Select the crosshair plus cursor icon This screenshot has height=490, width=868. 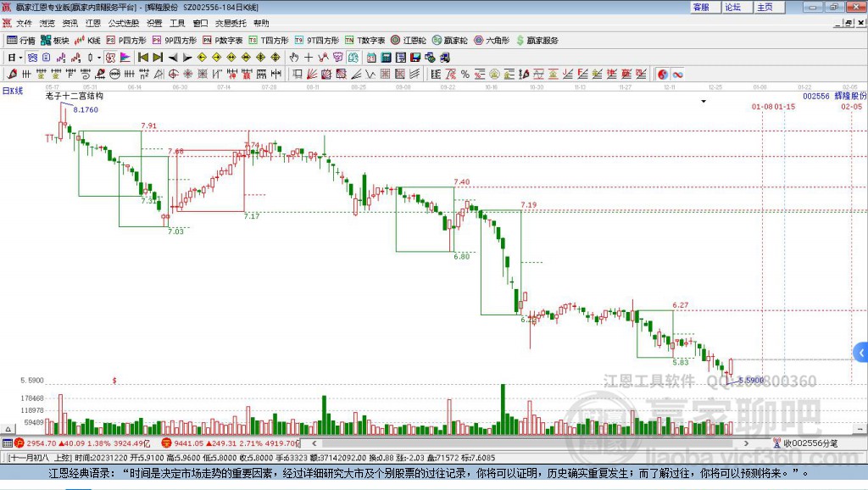tap(309, 58)
